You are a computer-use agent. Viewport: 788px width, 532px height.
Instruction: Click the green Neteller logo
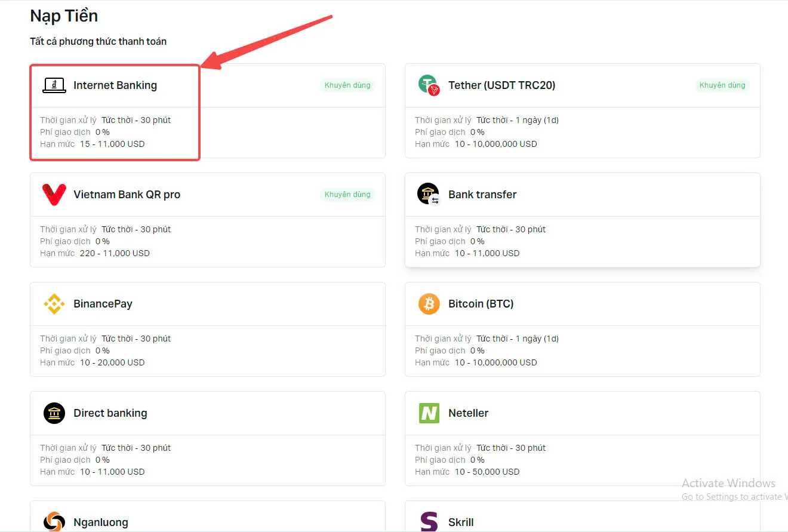pyautogui.click(x=429, y=413)
